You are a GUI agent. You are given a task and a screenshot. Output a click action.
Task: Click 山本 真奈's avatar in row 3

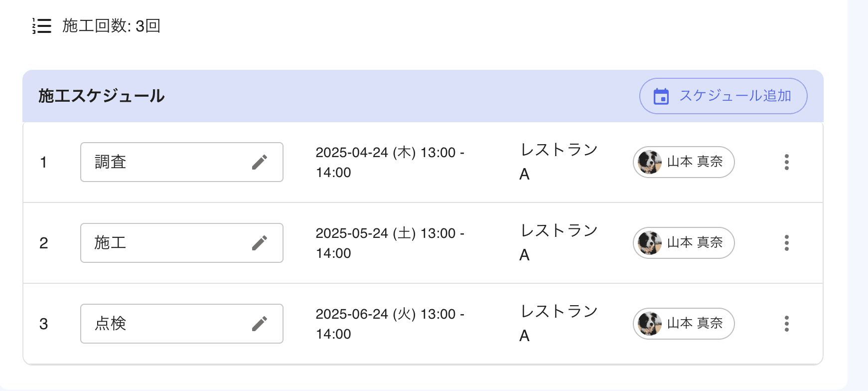pyautogui.click(x=649, y=324)
